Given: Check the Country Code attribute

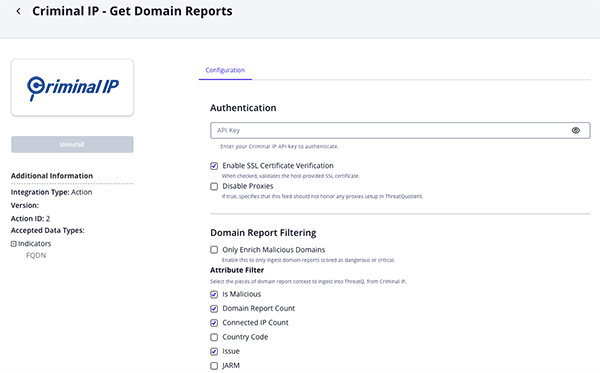Looking at the screenshot, I should [x=214, y=337].
